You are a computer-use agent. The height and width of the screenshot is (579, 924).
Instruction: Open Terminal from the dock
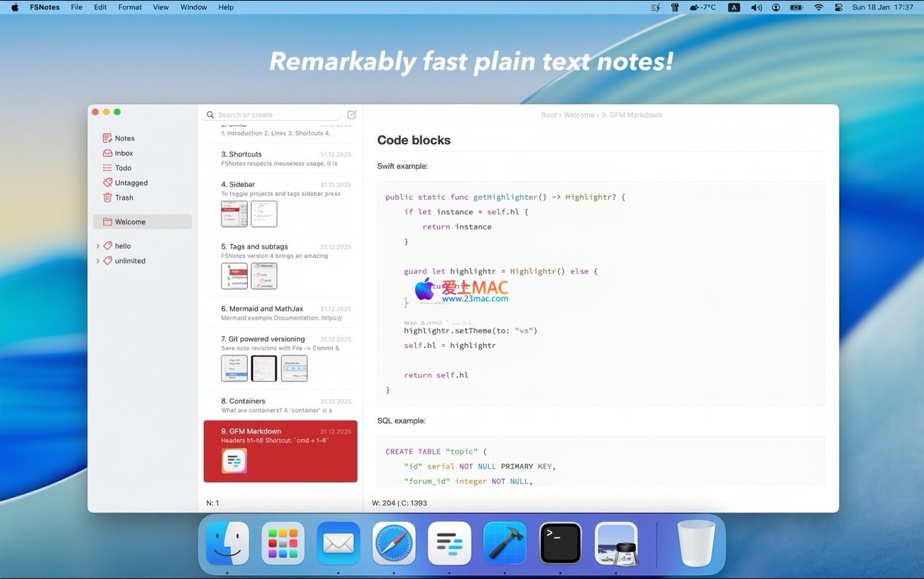[x=561, y=543]
